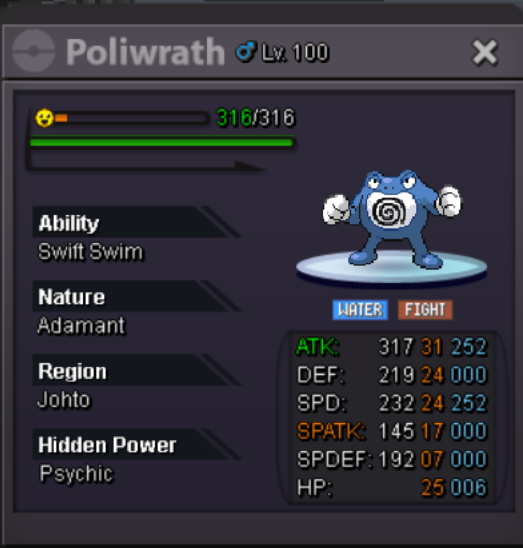Click the male gender symbol icon
The width and height of the screenshot is (523, 548).
coord(245,52)
